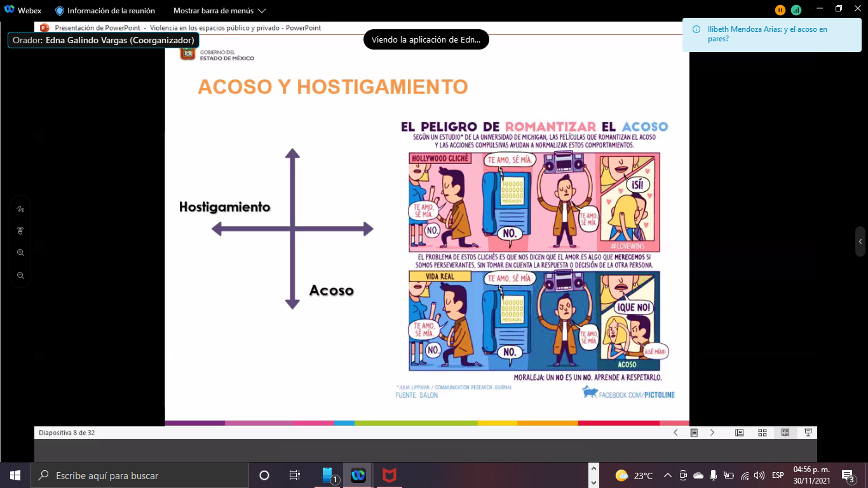Click the info icon in chat notification

point(697,29)
